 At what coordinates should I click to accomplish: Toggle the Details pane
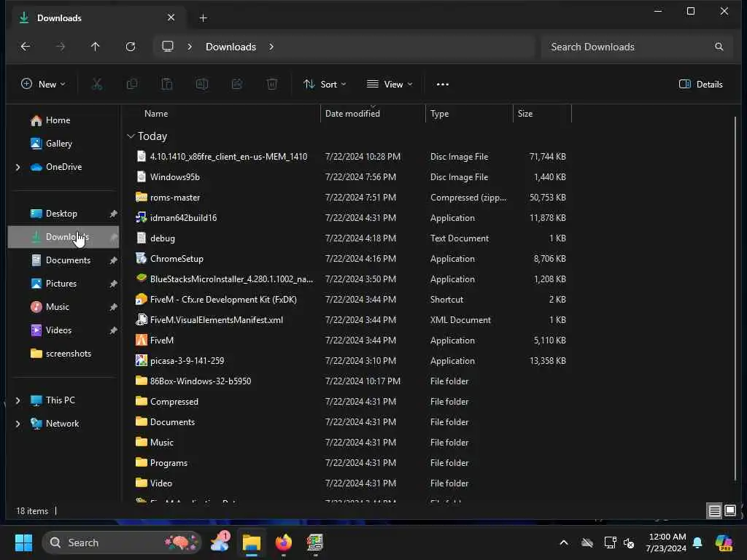(x=700, y=85)
